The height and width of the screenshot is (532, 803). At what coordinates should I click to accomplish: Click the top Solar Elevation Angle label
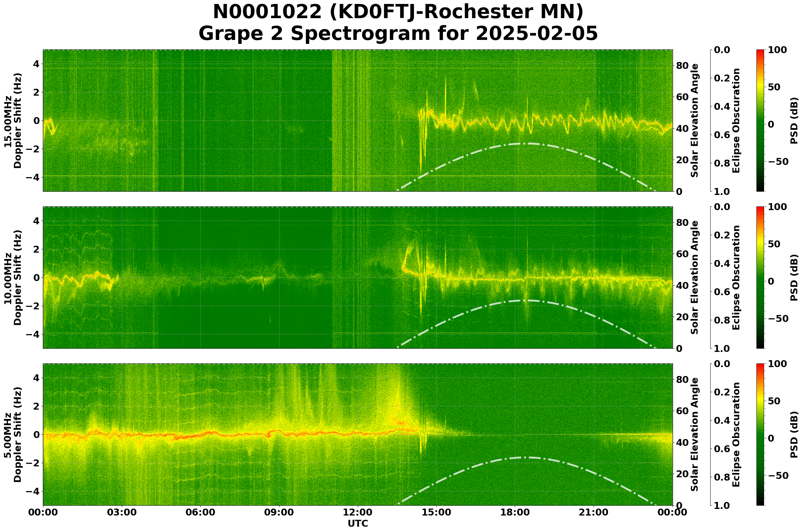tap(695, 121)
